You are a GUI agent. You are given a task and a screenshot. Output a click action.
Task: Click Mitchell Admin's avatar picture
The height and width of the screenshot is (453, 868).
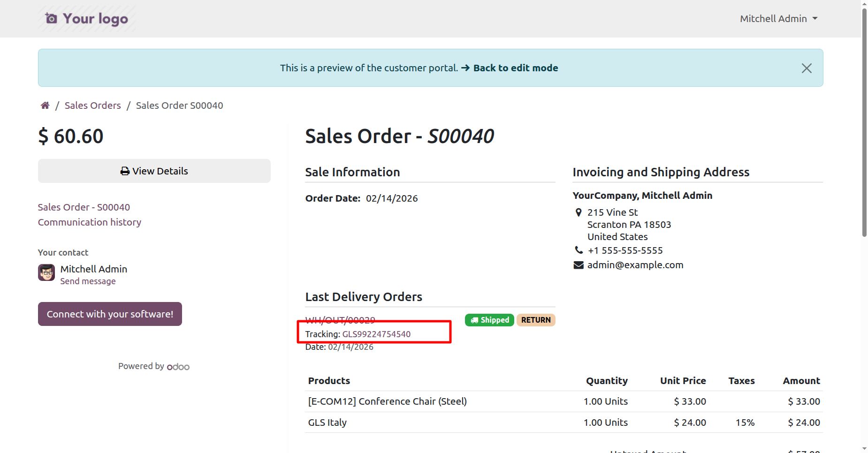point(46,272)
